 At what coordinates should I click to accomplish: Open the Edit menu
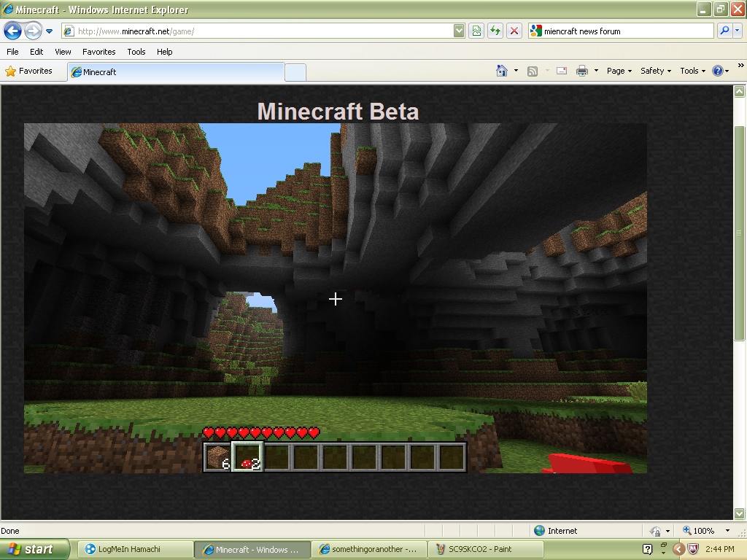(36, 52)
